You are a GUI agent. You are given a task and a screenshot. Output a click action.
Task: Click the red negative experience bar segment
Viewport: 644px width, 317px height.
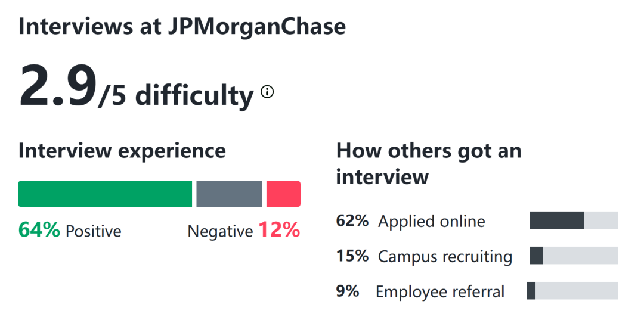(x=283, y=194)
